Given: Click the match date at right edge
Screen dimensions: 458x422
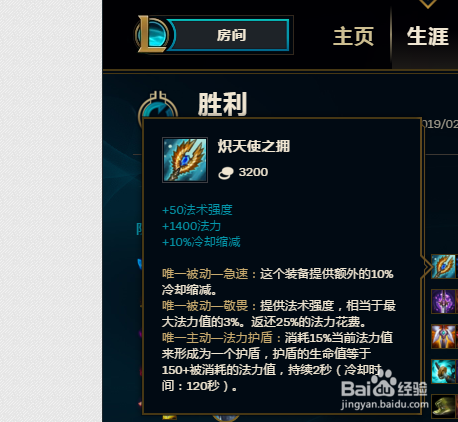Looking at the screenshot, I should 440,124.
